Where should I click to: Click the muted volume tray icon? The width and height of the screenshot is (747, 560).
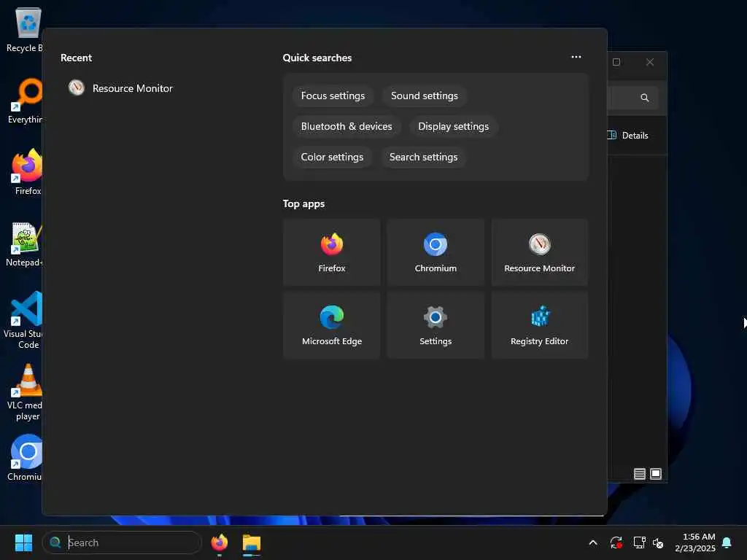click(658, 542)
